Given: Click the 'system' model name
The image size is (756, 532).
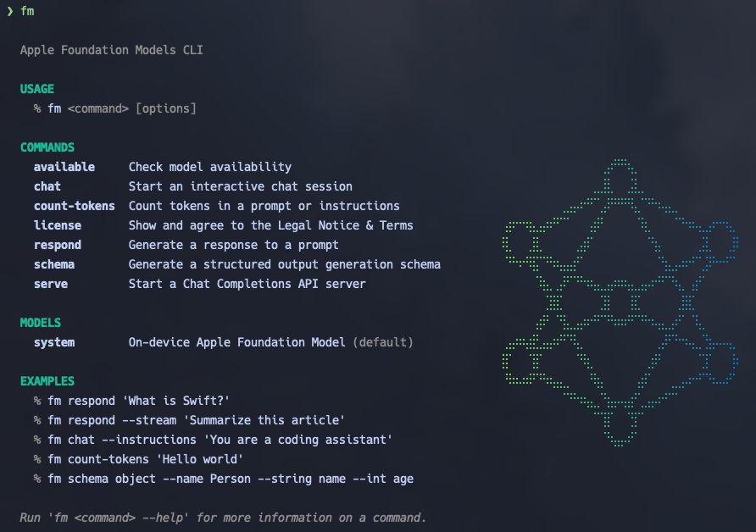Looking at the screenshot, I should [x=54, y=342].
